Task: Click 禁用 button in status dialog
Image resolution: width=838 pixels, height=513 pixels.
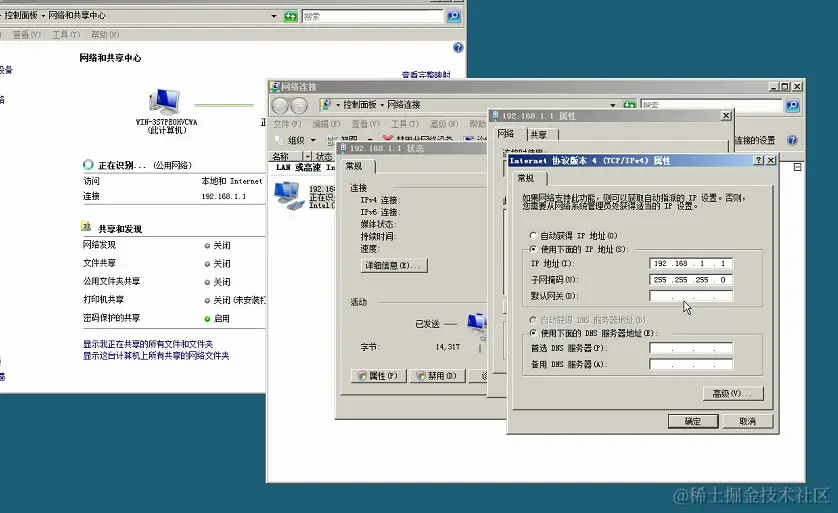Action: pyautogui.click(x=437, y=376)
